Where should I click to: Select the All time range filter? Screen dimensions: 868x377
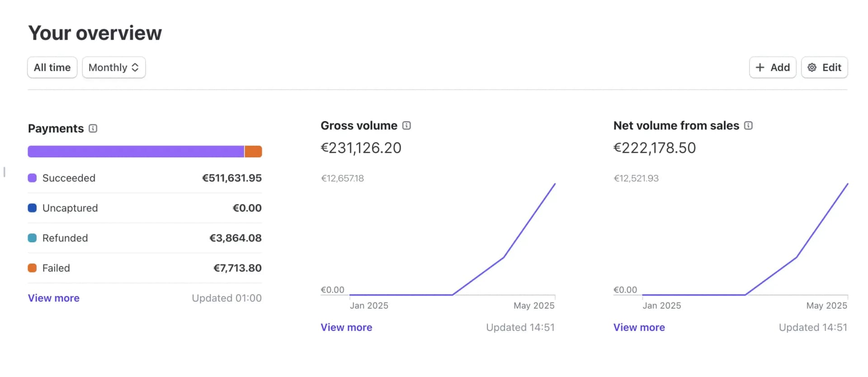coord(52,67)
